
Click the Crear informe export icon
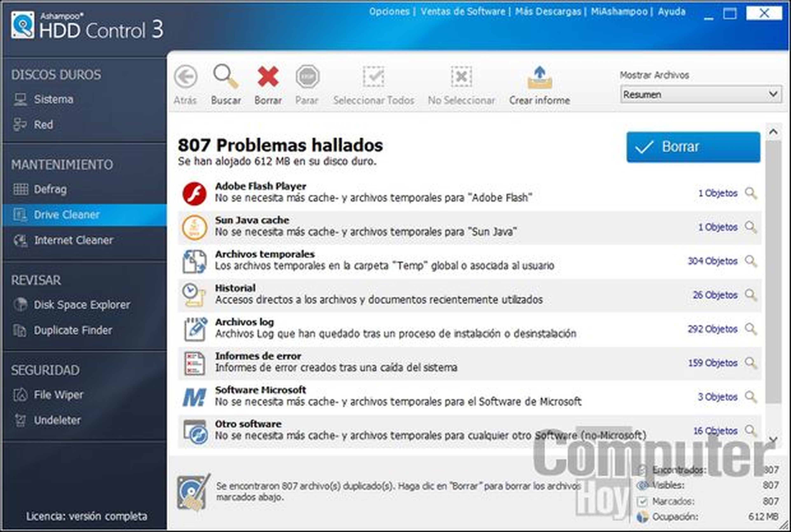pos(539,78)
